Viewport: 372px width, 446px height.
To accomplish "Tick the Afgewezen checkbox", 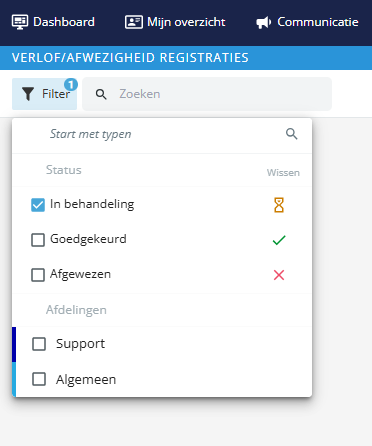I will point(38,275).
